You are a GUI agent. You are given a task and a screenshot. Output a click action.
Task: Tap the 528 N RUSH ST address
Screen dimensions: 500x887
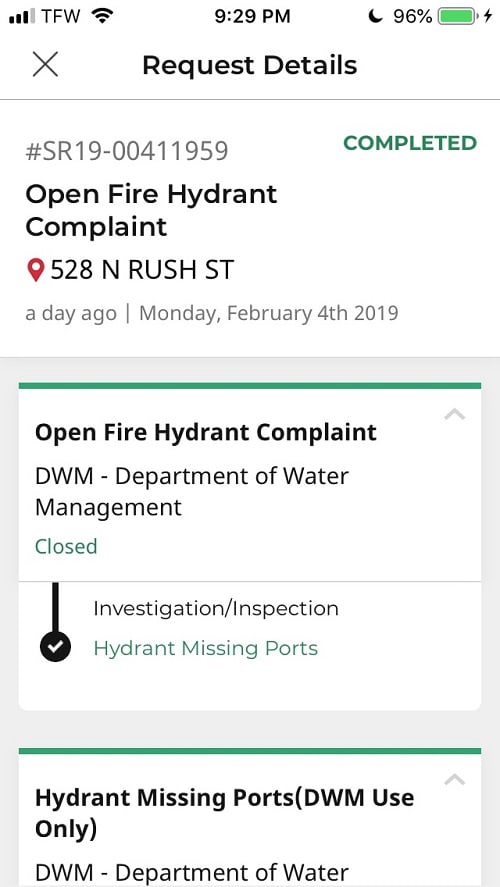(x=142, y=270)
